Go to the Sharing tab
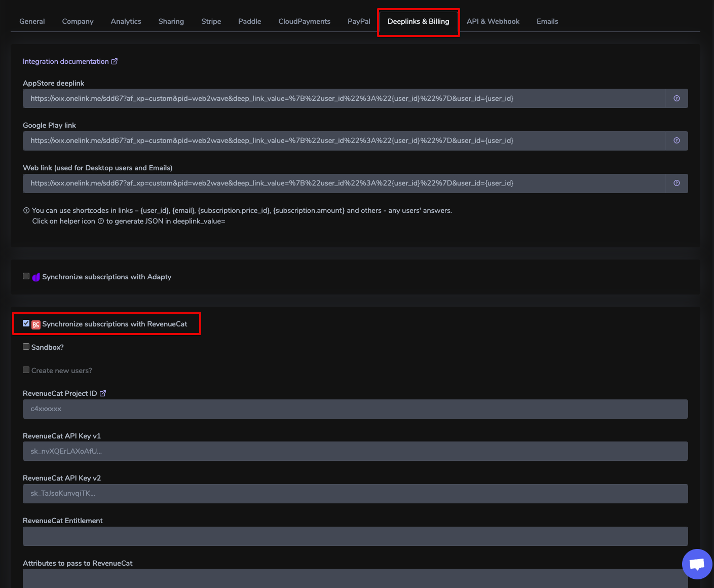The width and height of the screenshot is (714, 588). coord(171,21)
